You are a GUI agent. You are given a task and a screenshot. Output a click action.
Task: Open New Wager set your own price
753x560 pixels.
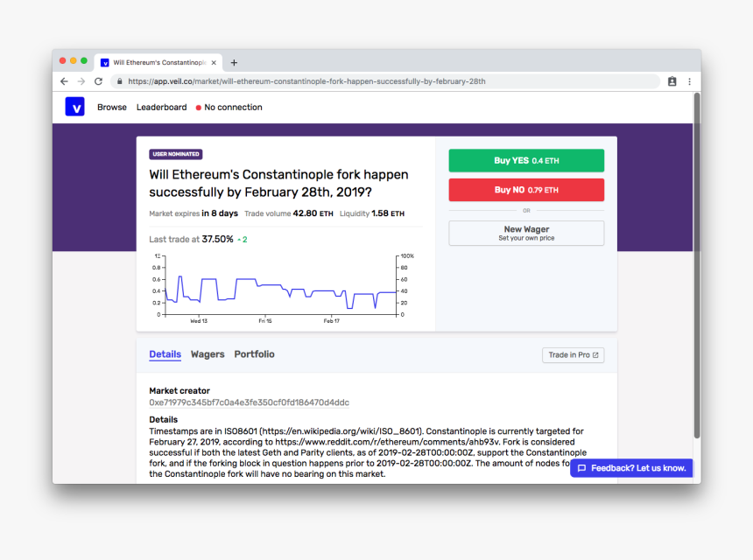coord(526,234)
